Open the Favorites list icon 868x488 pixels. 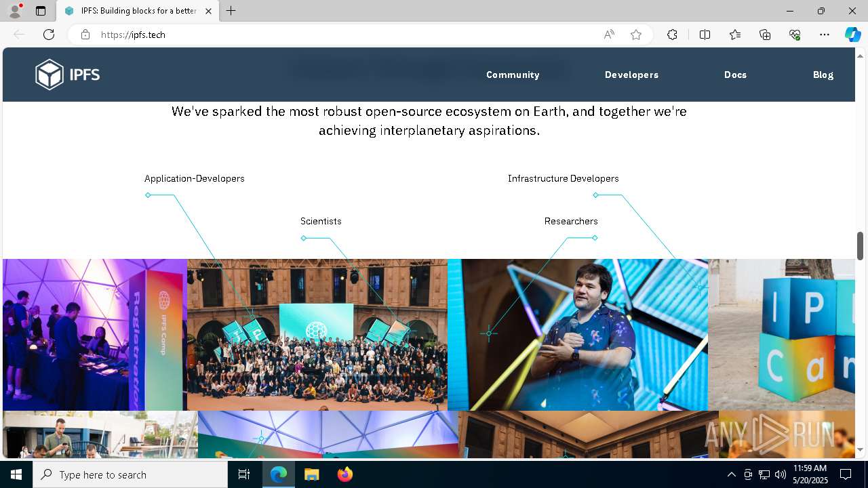point(735,35)
